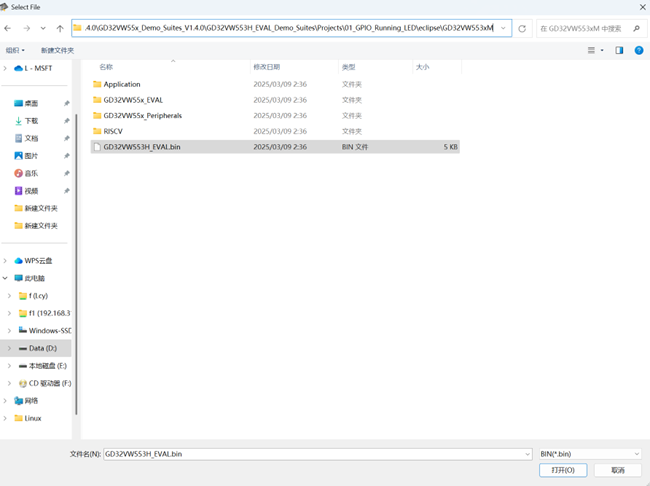This screenshot has height=486, width=650.
Task: Click the Up one level arrow
Action: point(60,28)
